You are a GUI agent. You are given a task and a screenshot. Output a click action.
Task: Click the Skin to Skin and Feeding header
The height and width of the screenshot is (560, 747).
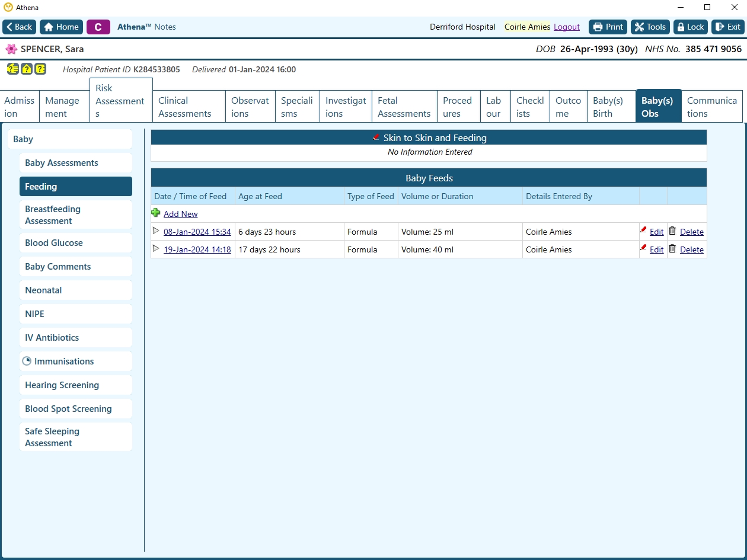[x=429, y=137]
